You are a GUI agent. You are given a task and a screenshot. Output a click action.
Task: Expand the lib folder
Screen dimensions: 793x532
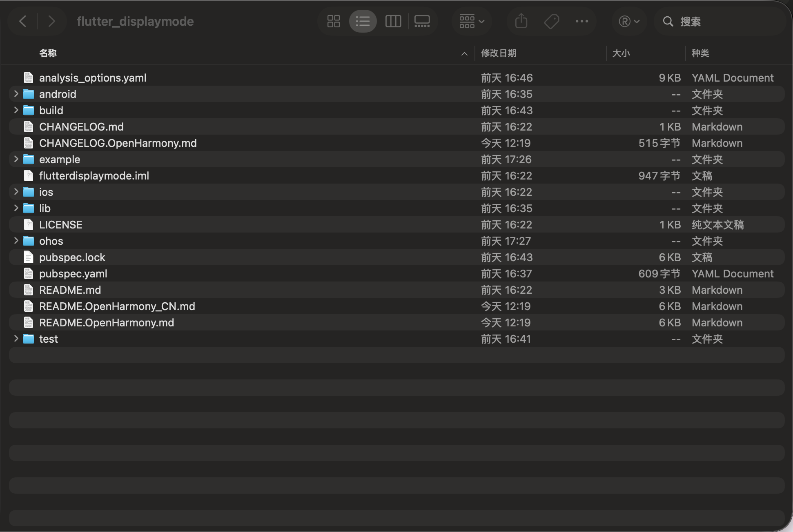16,208
